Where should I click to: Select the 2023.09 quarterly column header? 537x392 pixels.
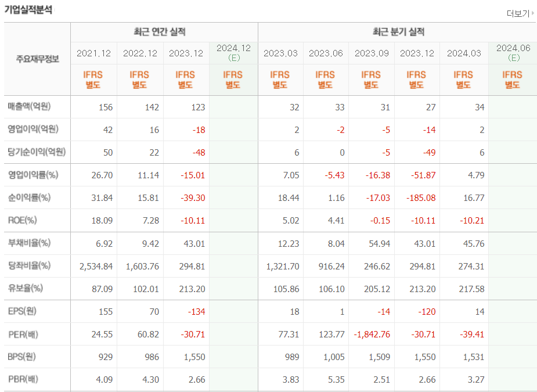click(372, 53)
